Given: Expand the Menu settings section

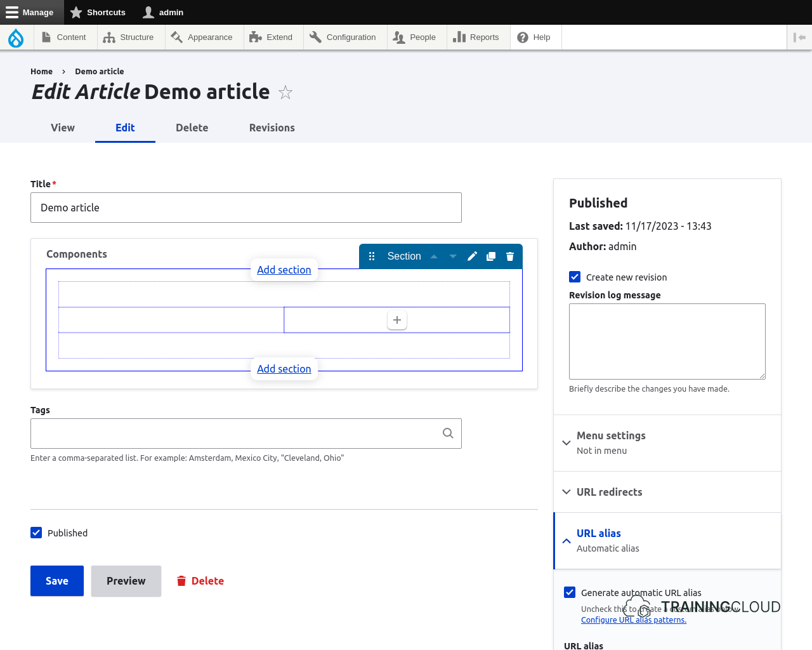Looking at the screenshot, I should [x=667, y=443].
